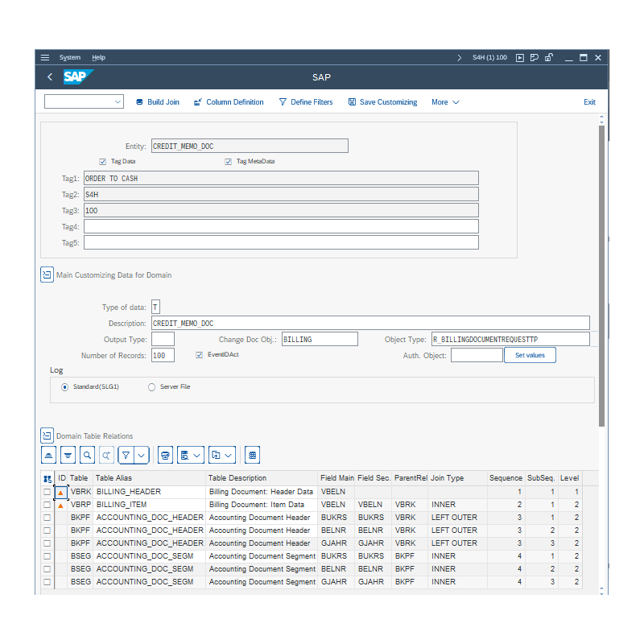The width and height of the screenshot is (644, 644).
Task: Toggle the Tag MetaData checkbox
Action: coord(228,162)
